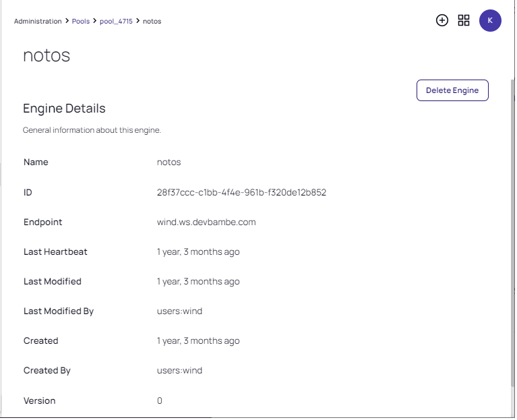Click the Version value 0
This screenshot has width=517, height=420.
click(160, 401)
